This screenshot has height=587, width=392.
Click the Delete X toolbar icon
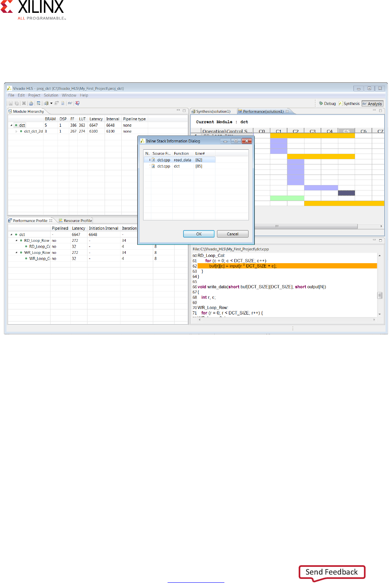coord(24,103)
